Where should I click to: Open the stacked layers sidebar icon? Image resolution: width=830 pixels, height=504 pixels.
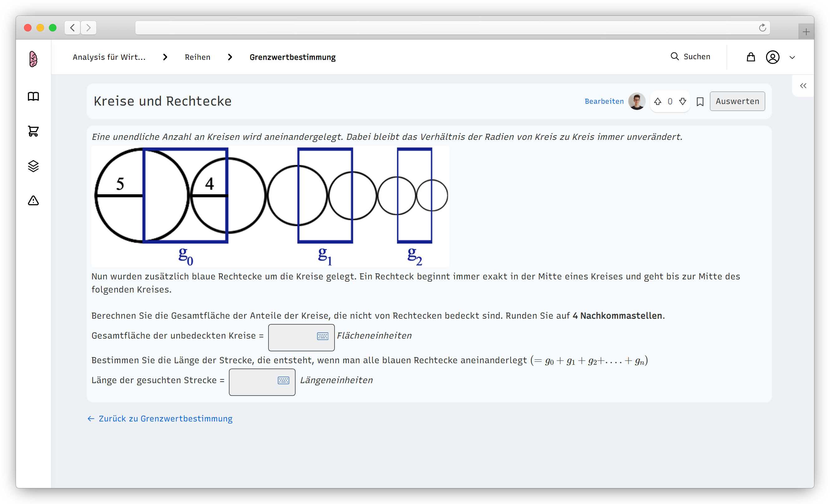click(33, 166)
